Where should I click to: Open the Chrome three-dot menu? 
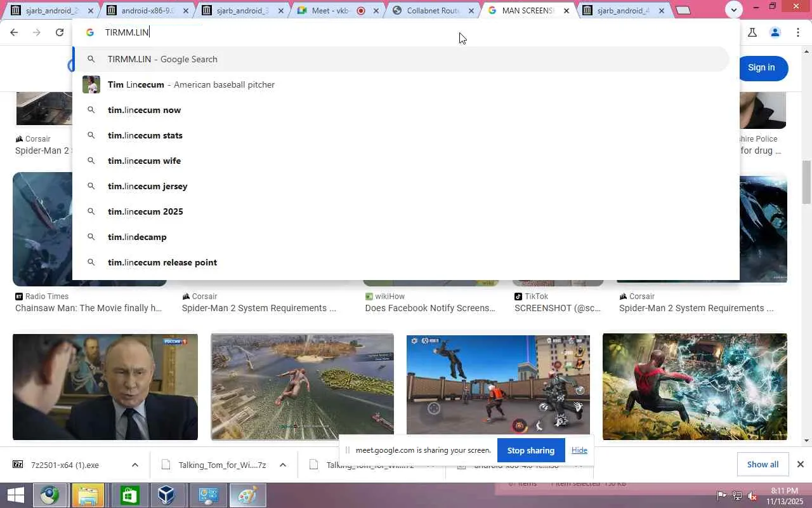(798, 32)
